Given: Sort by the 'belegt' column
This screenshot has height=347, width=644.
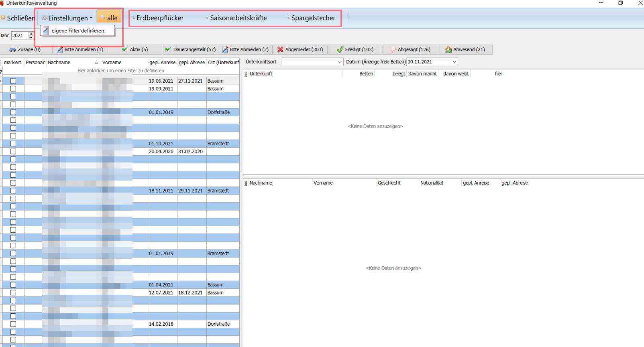Looking at the screenshot, I should click(391, 74).
